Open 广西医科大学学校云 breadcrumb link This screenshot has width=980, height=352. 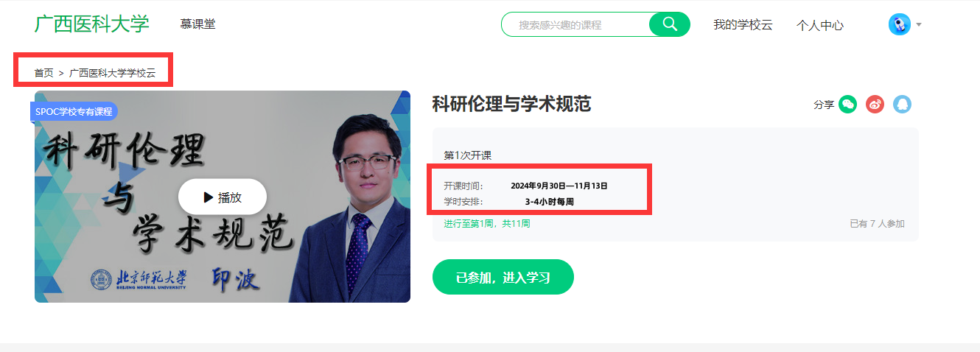coord(113,73)
